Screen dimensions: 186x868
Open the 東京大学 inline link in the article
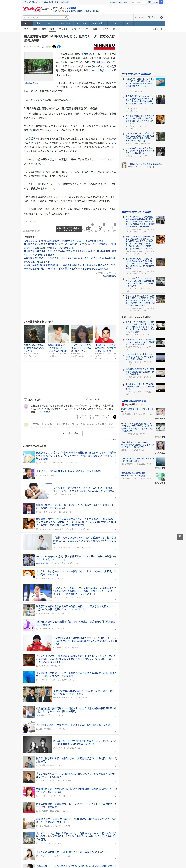pyautogui.click(x=86, y=54)
